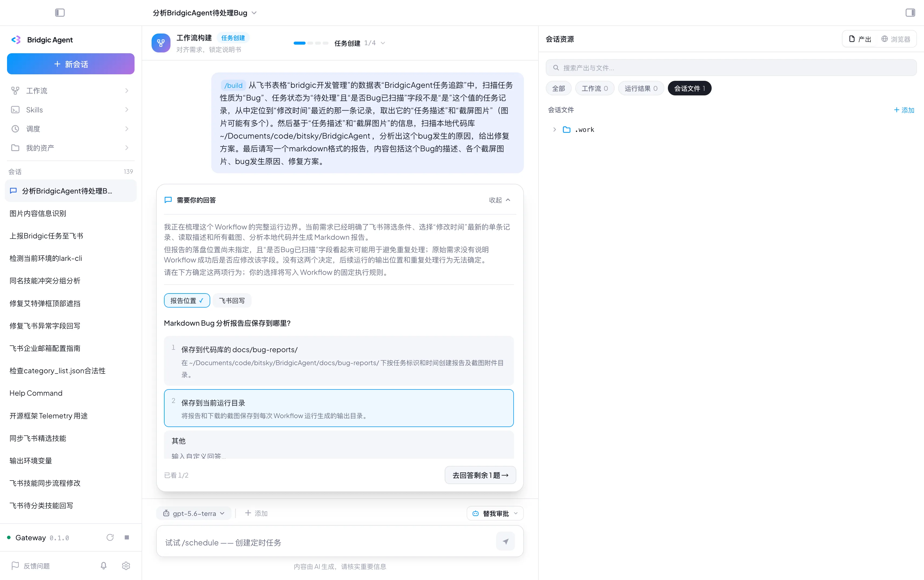Click the workflow build avatar icon
This screenshot has height=580, width=924.
click(x=161, y=43)
